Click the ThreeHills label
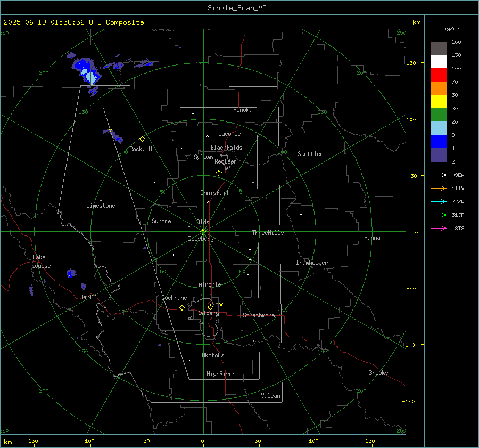Screen dimensions: 479x448 click(x=268, y=233)
